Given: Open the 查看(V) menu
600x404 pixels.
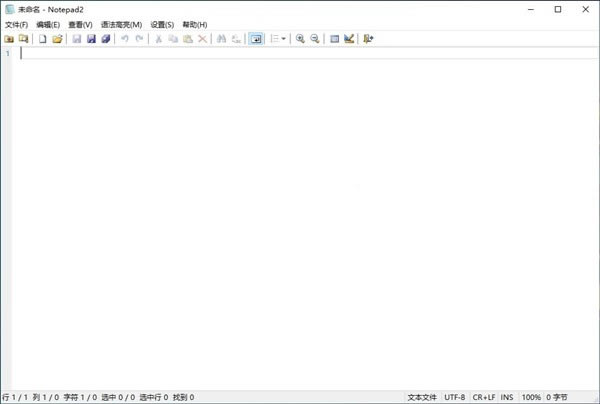Looking at the screenshot, I should [80, 25].
